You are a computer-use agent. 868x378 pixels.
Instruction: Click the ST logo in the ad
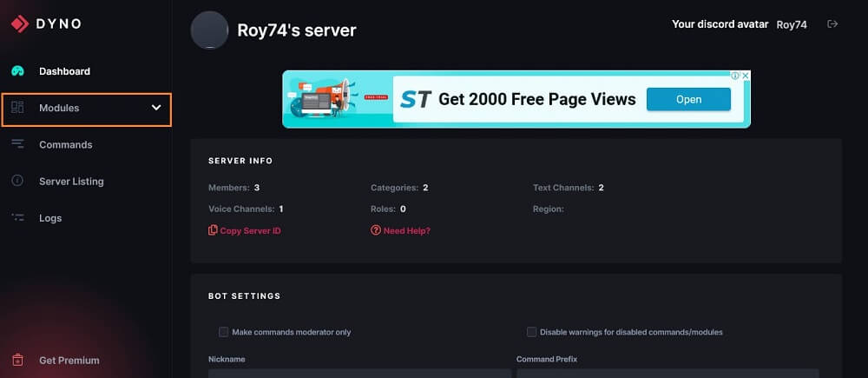coord(415,100)
